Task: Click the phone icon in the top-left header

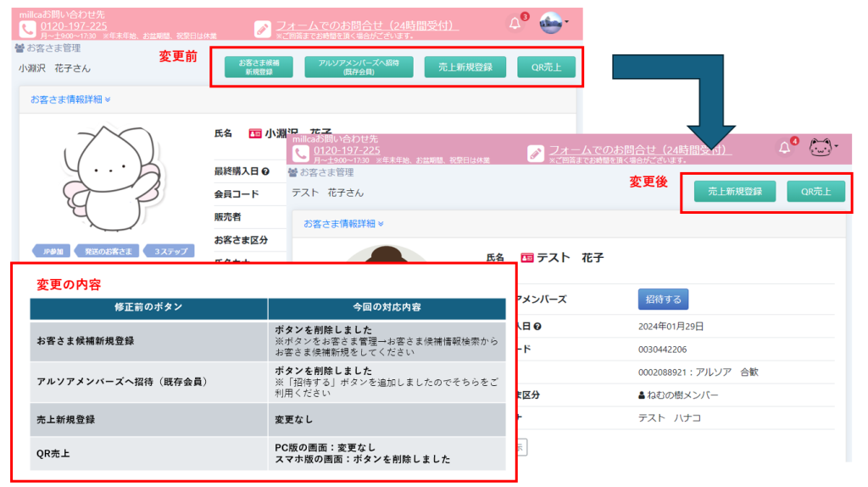Action: tap(27, 28)
